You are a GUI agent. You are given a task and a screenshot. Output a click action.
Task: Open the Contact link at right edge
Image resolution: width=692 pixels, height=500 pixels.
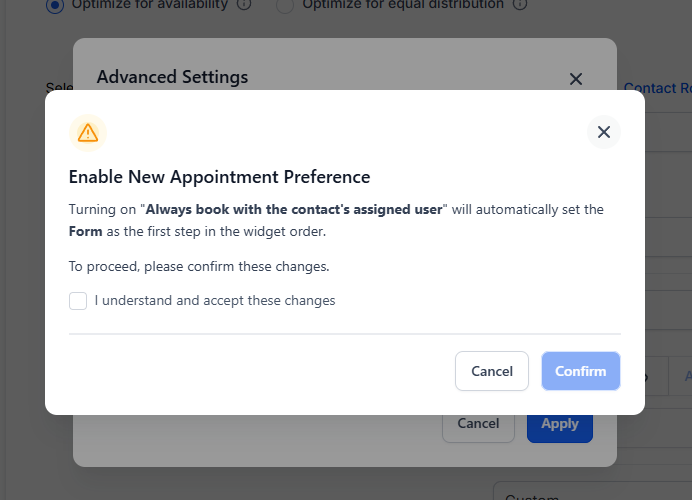pyautogui.click(x=657, y=88)
